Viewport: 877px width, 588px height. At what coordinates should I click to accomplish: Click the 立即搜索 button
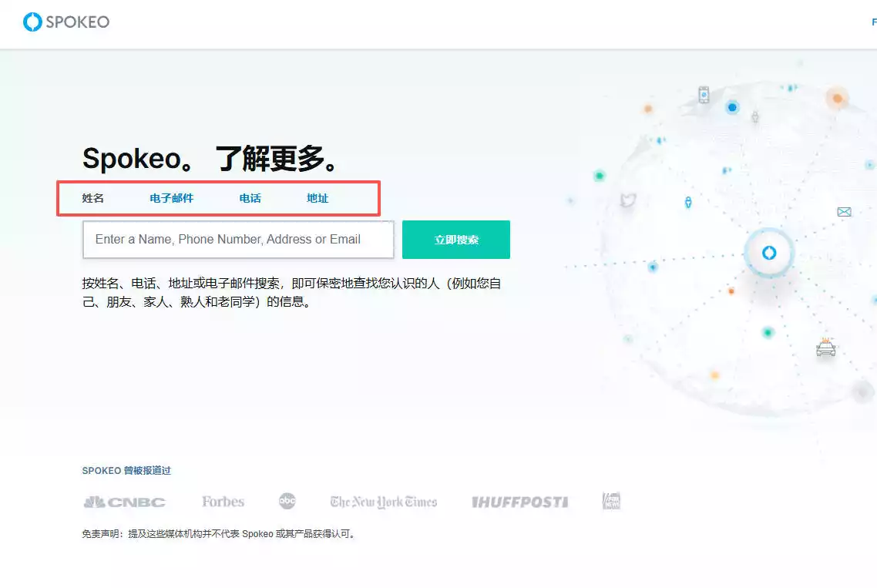pyautogui.click(x=455, y=240)
